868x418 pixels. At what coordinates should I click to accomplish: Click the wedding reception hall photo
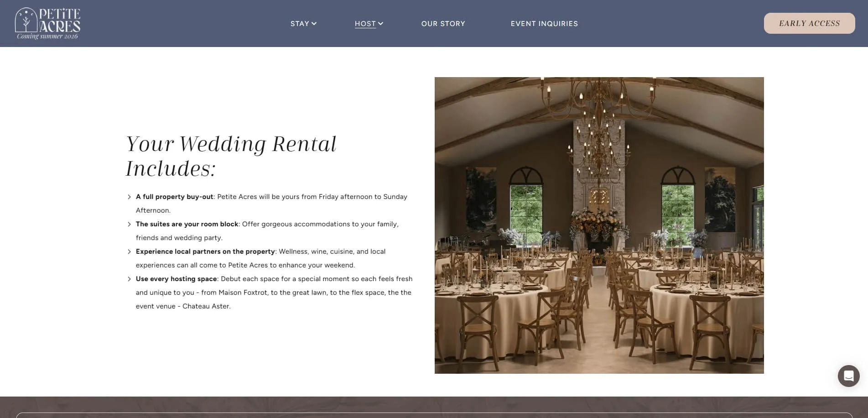(599, 225)
